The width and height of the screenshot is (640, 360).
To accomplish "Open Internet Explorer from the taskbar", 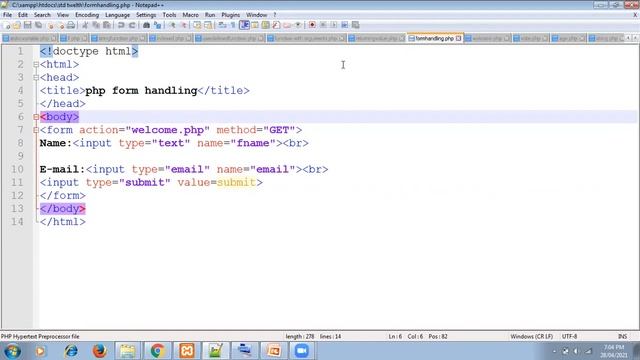I will (x=71, y=351).
